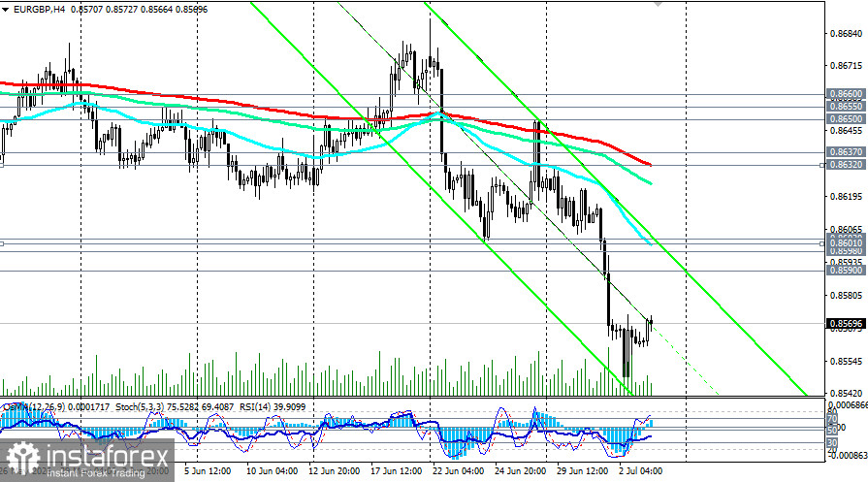
Task: Open the chart menu triangle beside EURGBP,H4
Action: click(6, 10)
